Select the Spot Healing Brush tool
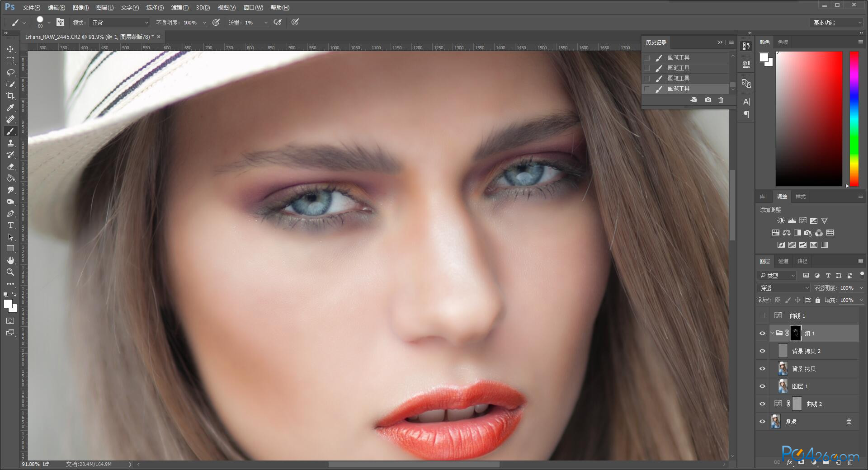 (10, 119)
